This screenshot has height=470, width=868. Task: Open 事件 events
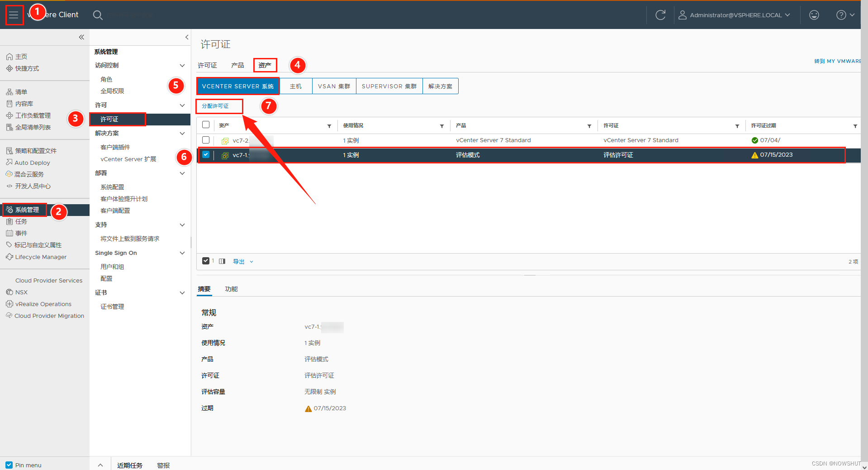[x=17, y=233]
